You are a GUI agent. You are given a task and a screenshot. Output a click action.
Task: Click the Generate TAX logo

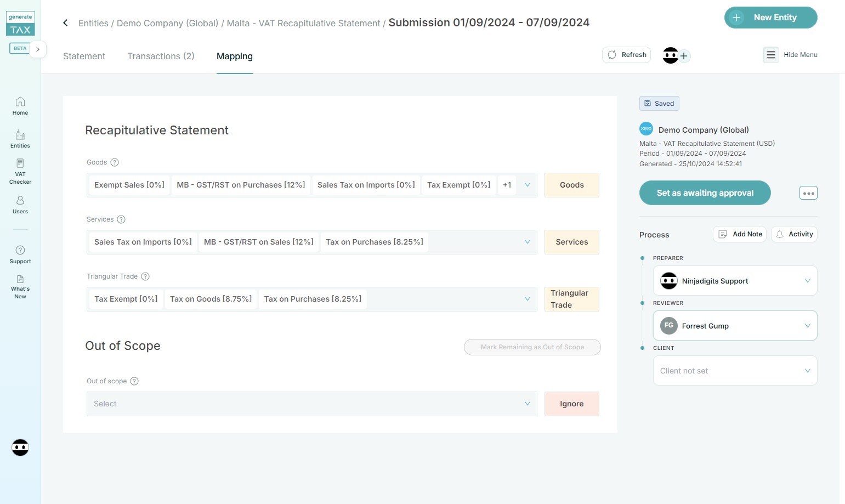click(x=20, y=24)
